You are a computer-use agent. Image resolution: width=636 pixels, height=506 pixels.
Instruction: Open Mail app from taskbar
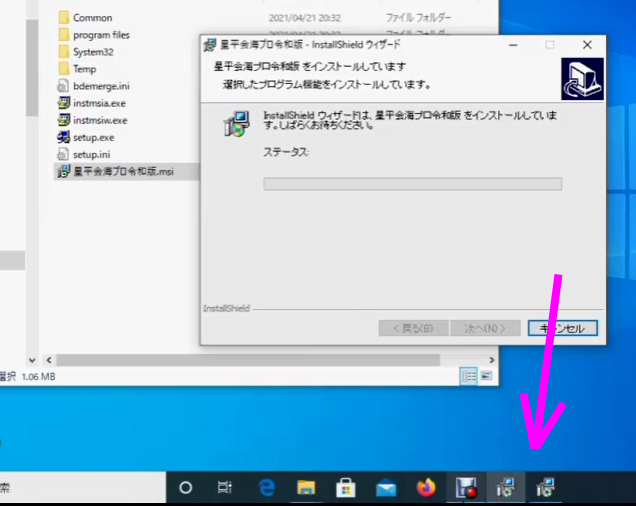pyautogui.click(x=386, y=487)
